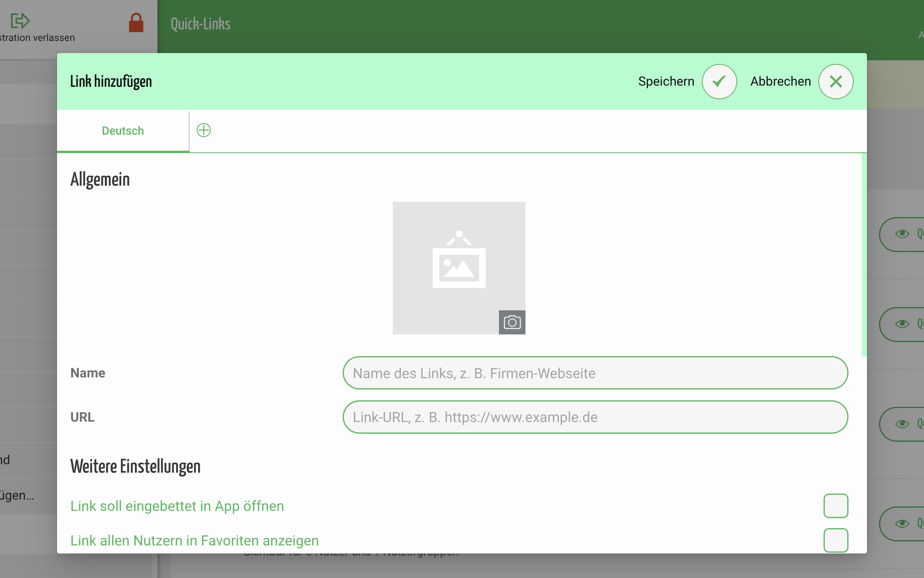
Task: Click the 'Administration verlassen' exit icon
Action: pyautogui.click(x=20, y=20)
